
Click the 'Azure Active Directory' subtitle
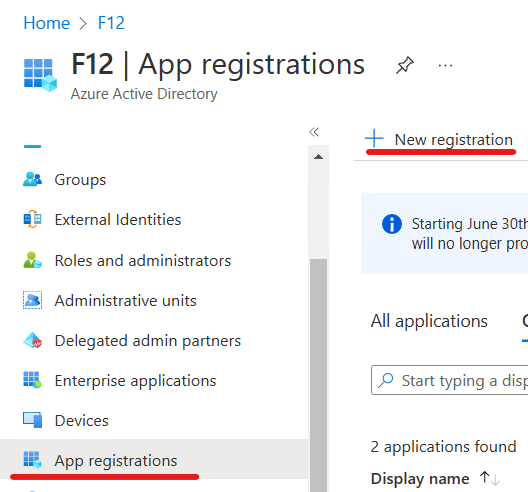144,94
